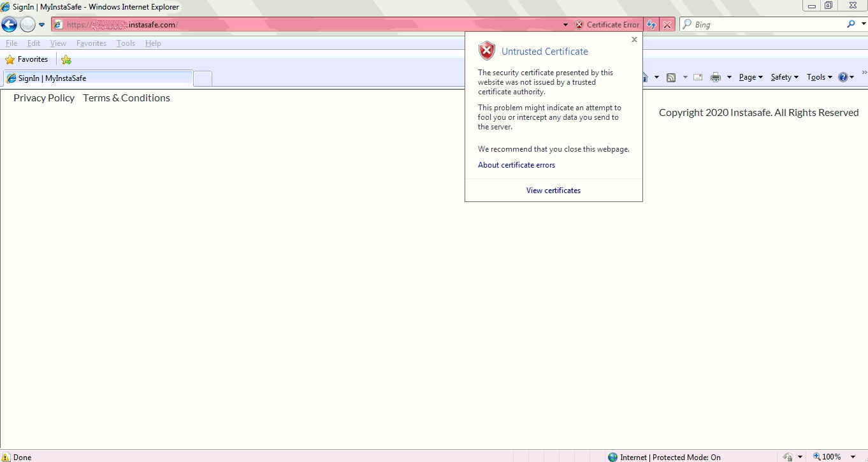Open the recent pages dropdown arrow
This screenshot has width=868, height=462.
[x=41, y=25]
